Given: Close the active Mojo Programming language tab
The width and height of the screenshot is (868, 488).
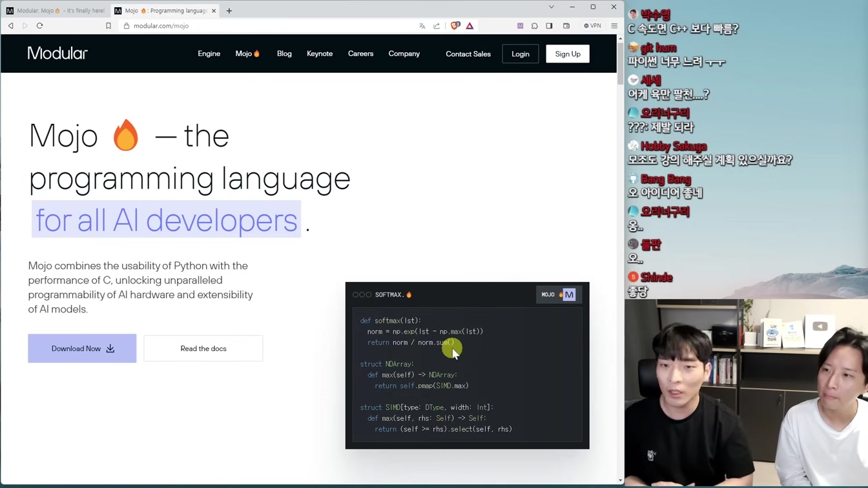Looking at the screenshot, I should (214, 11).
